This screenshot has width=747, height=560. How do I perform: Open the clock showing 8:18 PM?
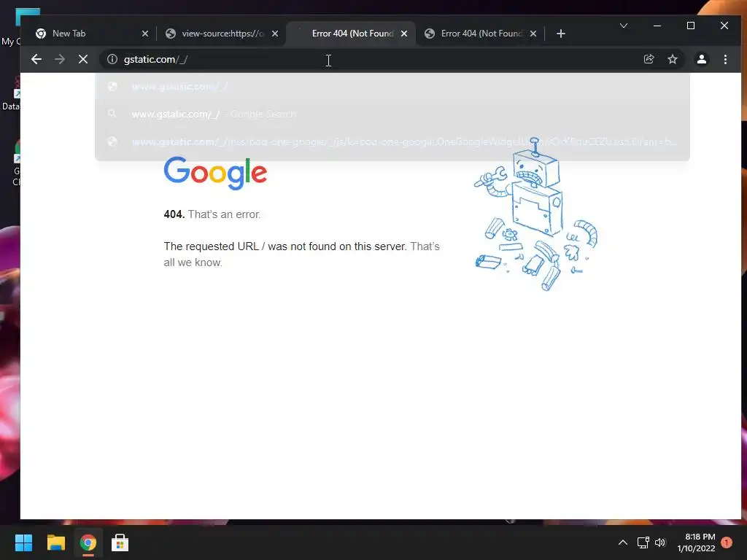(696, 542)
